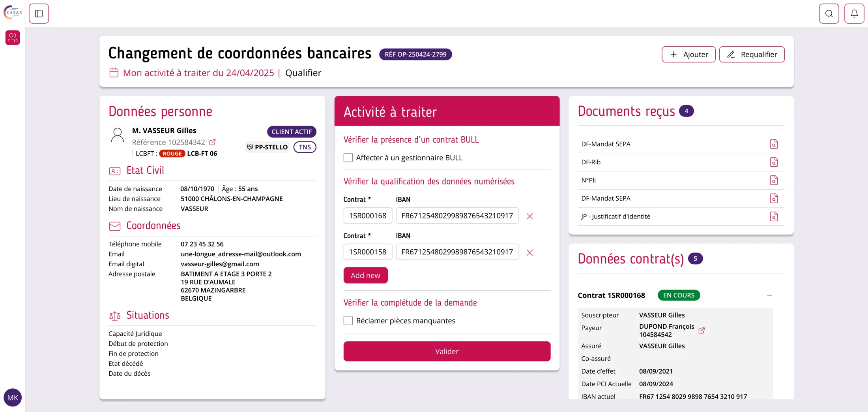Screen dimensions: 868x412
Task: Open the MK user avatar
Action: click(x=13, y=397)
